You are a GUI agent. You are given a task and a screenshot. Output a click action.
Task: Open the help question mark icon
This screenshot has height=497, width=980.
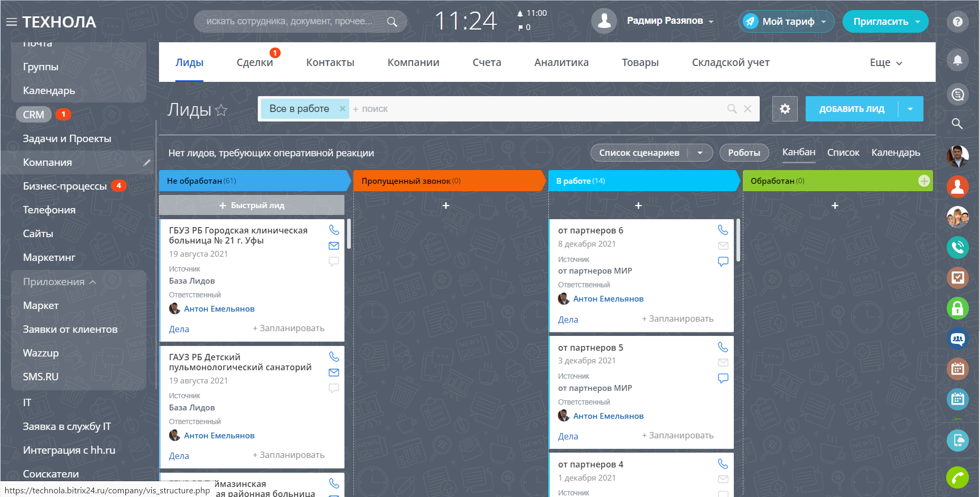(958, 22)
